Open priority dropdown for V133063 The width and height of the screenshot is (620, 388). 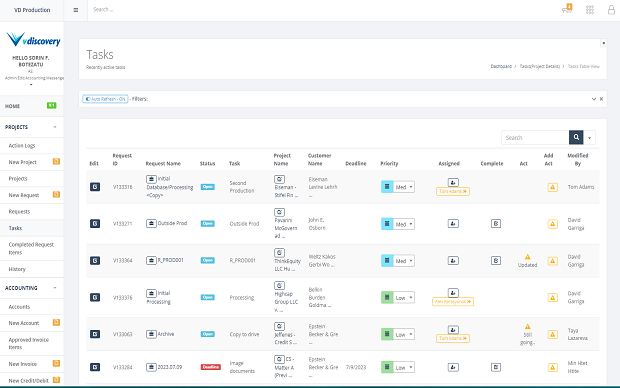pos(404,334)
